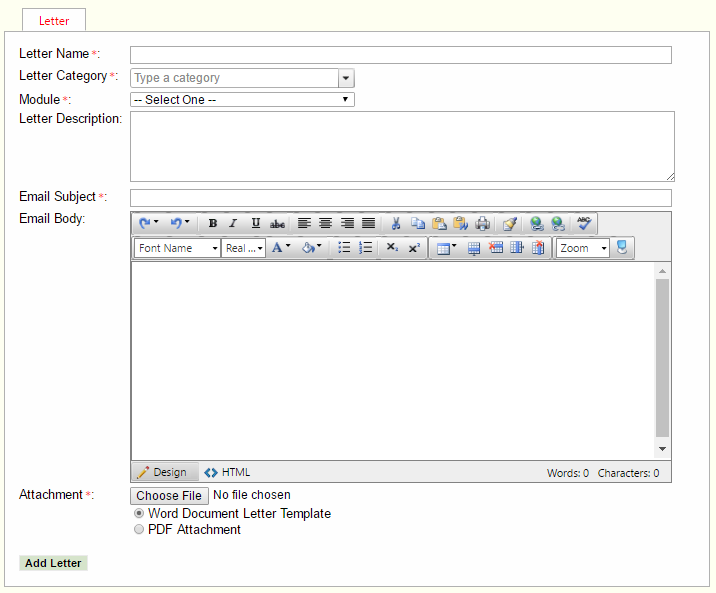This screenshot has width=716, height=593.
Task: Open the Zoom level dropdown
Action: (582, 248)
